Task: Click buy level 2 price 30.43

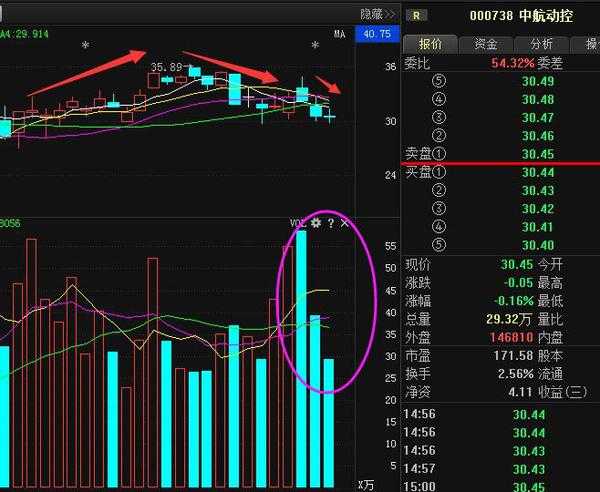Action: tap(538, 191)
